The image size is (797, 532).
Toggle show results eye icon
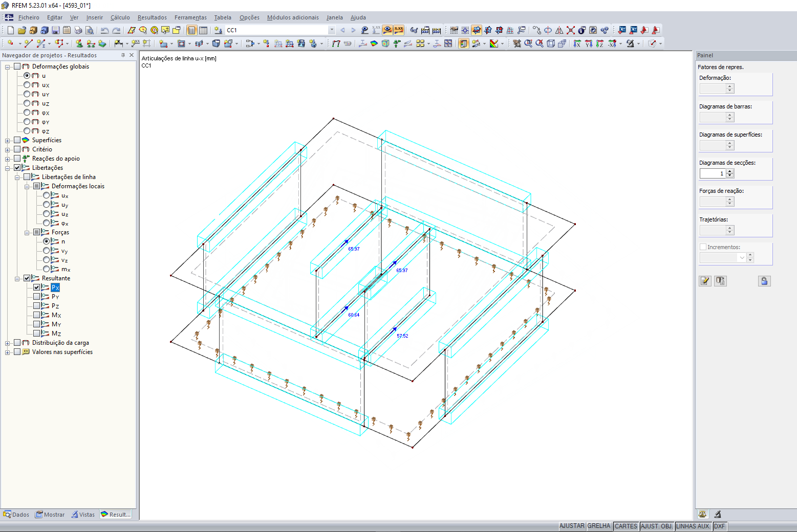tap(387, 30)
